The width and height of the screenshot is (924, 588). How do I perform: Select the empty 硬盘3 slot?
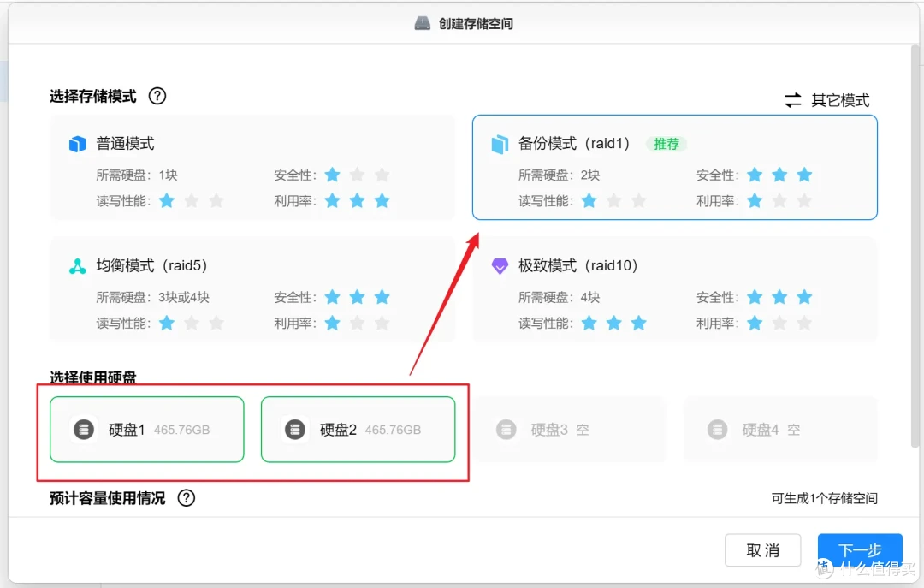[x=569, y=430]
